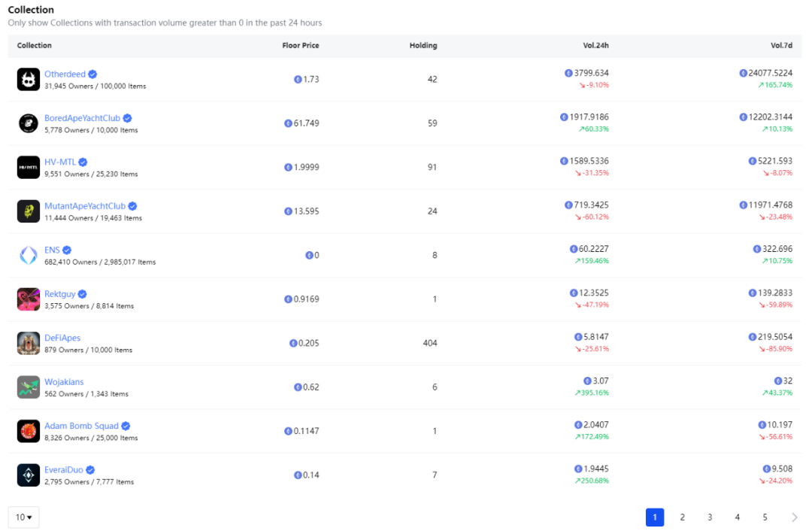Click the HV-MTL collection logo
Viewport: 812px width, 531px height.
coord(28,167)
